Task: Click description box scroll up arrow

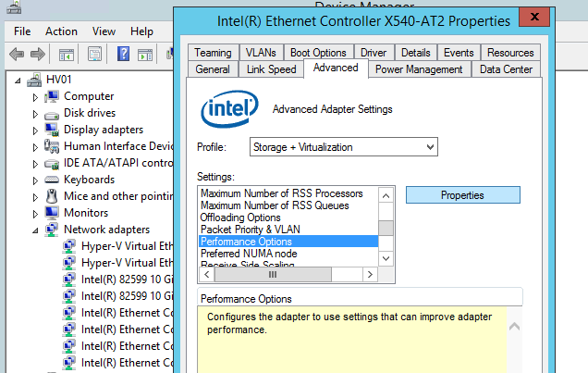Action: click(x=514, y=327)
